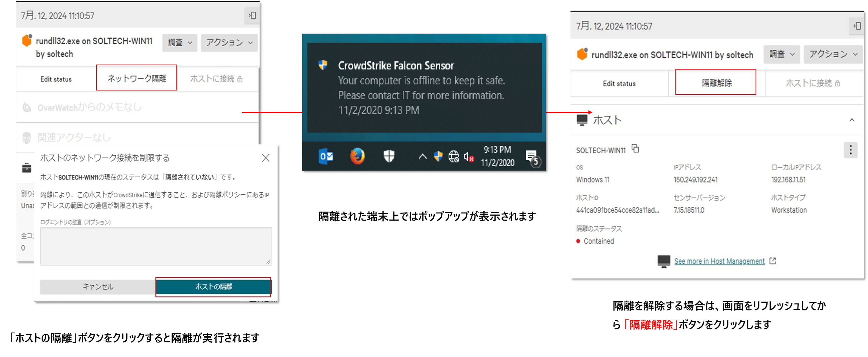This screenshot has height=357, width=868.
Task: Click external link icon next to Host Management
Action: click(x=772, y=261)
